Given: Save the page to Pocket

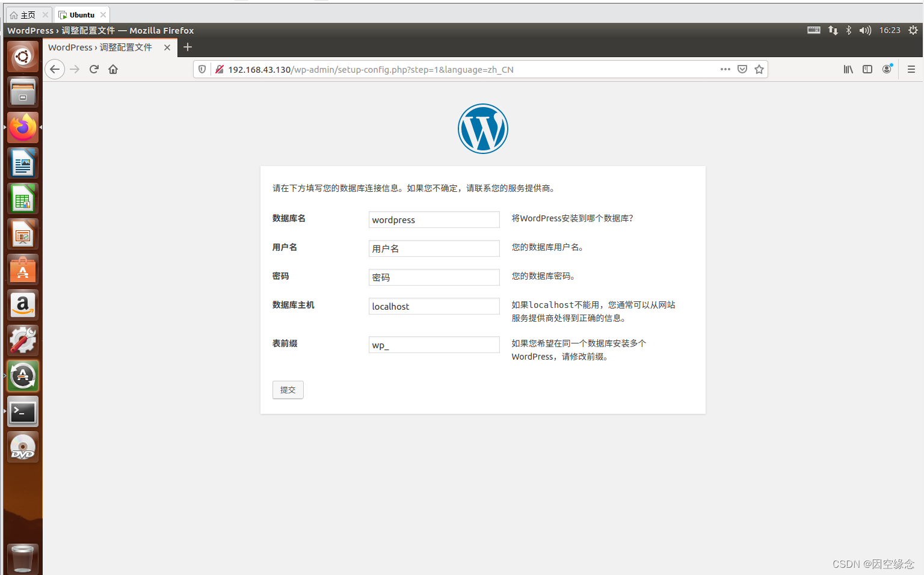Looking at the screenshot, I should coord(742,69).
